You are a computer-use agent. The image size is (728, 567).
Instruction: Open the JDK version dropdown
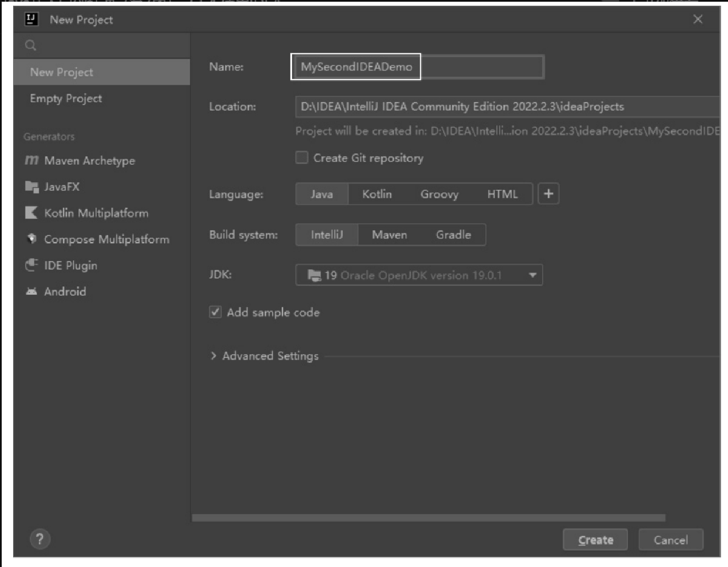[419, 275]
